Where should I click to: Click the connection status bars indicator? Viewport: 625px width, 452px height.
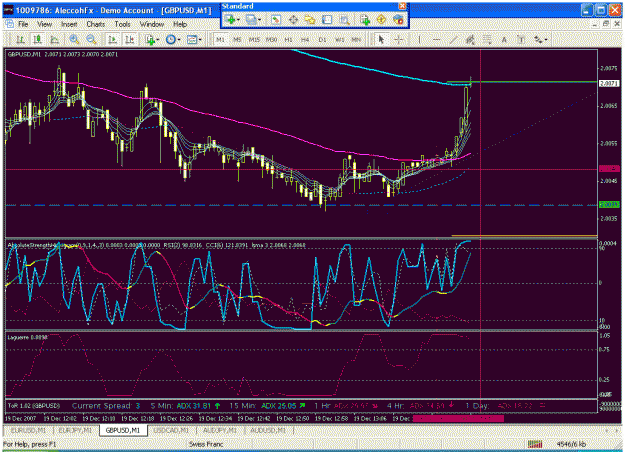click(x=535, y=444)
